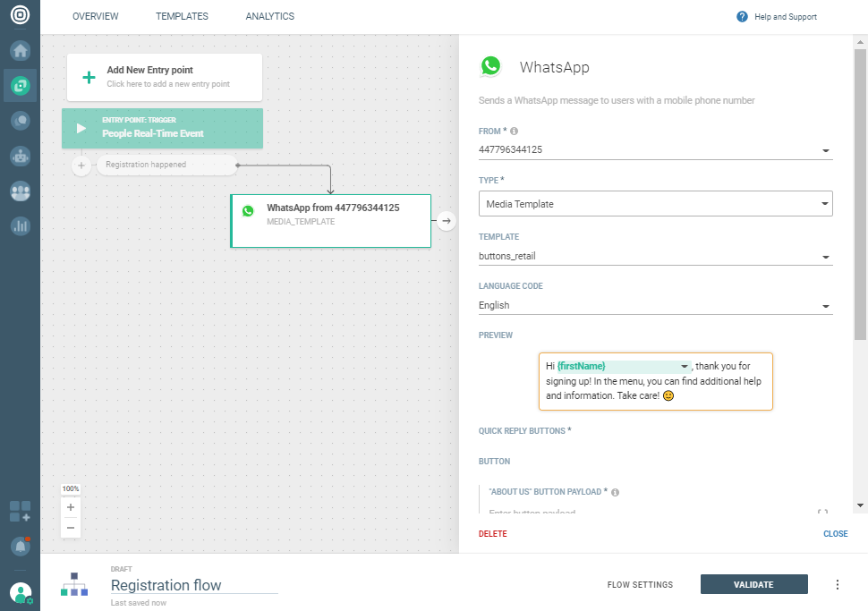
Task: Open the firstName placeholder dropdown in preview
Action: 685,367
